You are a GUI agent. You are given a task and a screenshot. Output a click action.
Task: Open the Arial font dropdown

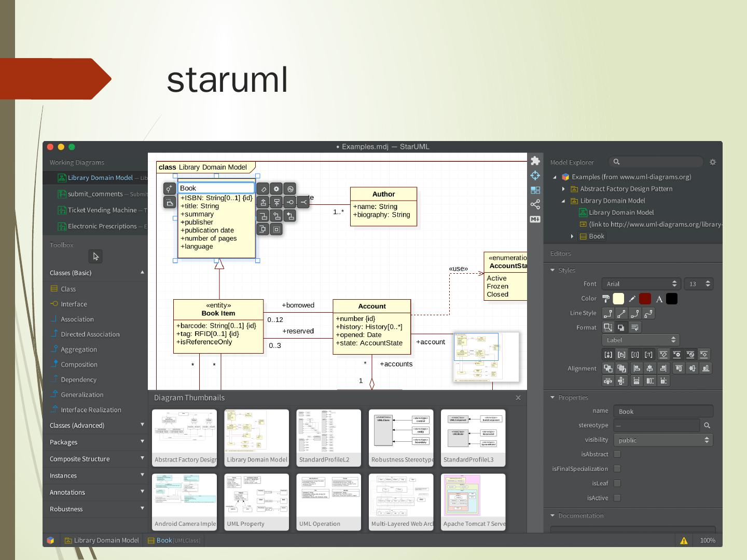[x=641, y=284]
